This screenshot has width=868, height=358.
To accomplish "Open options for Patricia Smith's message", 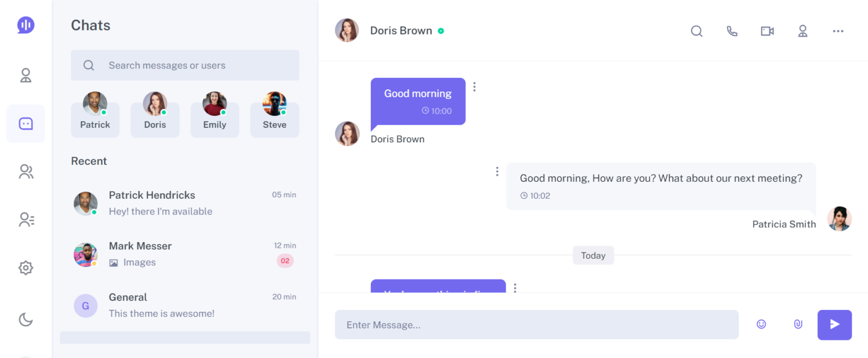I will coord(497,171).
